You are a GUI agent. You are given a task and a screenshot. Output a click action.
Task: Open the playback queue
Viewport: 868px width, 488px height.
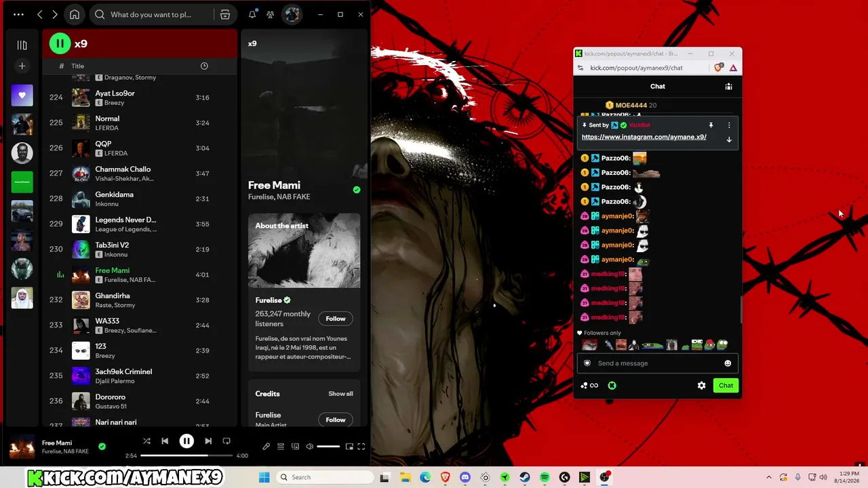(x=281, y=447)
